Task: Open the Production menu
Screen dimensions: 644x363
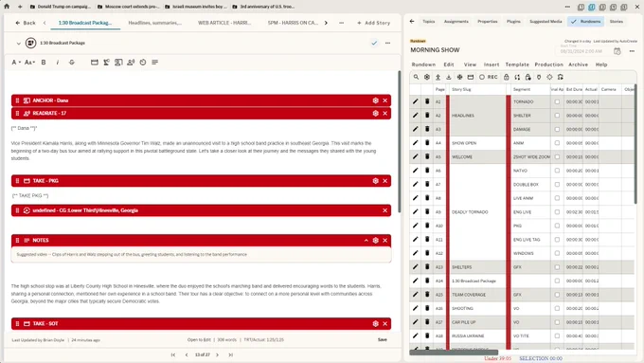Action: click(x=548, y=64)
